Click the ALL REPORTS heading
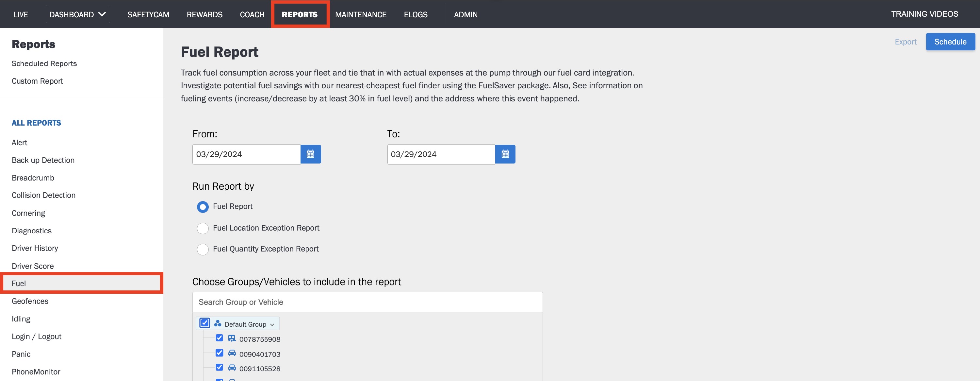The width and height of the screenshot is (980, 381). pyautogui.click(x=36, y=123)
